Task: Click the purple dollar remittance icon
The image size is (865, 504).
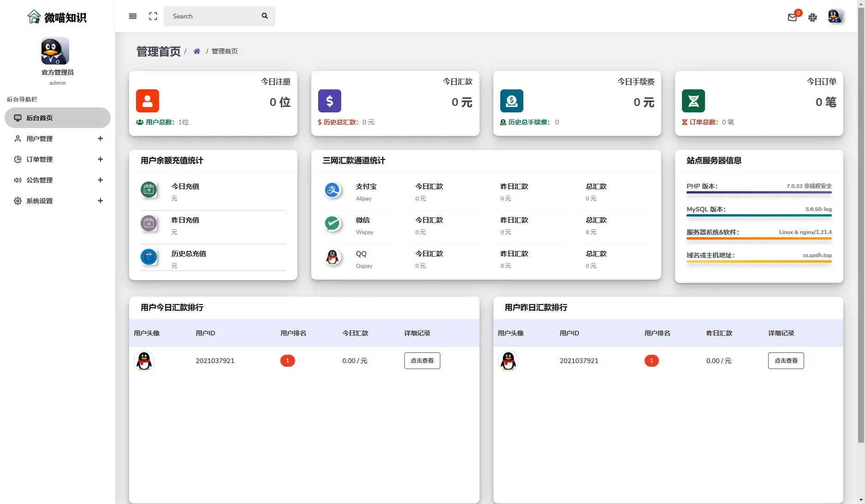Action: point(330,101)
